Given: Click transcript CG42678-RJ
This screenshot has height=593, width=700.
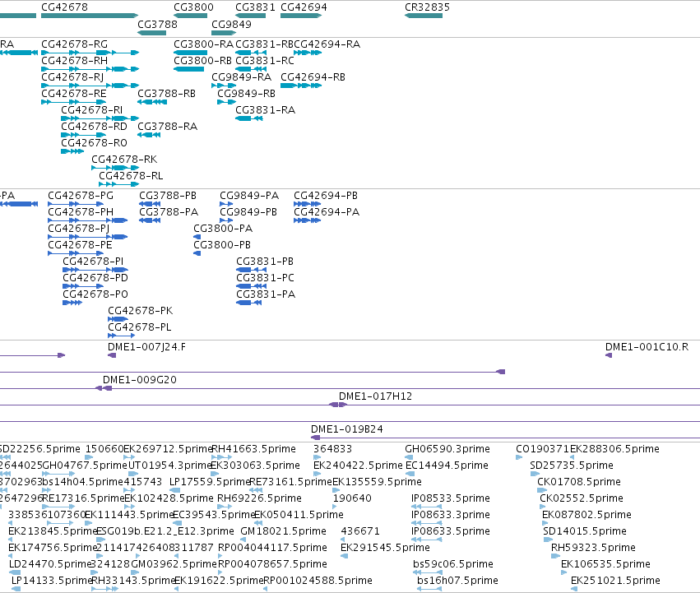Looking at the screenshot, I should click(x=90, y=86).
